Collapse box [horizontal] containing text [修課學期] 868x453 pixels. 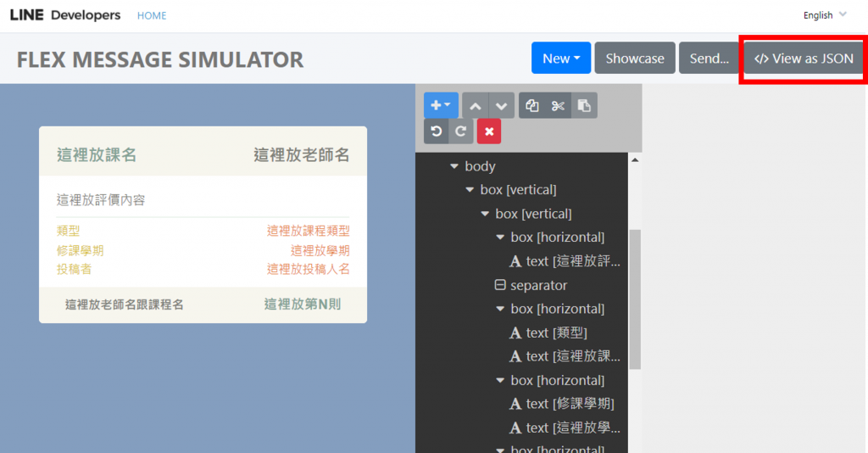500,380
